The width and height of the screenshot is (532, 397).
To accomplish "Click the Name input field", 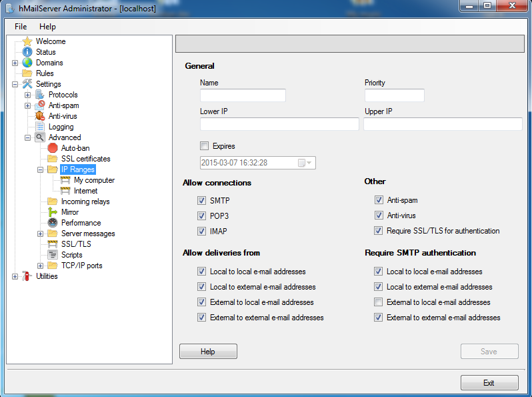I will coord(243,95).
